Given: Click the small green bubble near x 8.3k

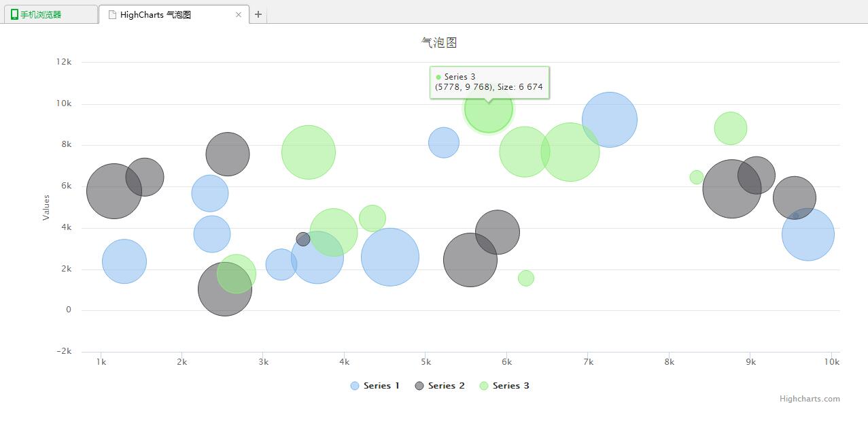Looking at the screenshot, I should click(697, 177).
